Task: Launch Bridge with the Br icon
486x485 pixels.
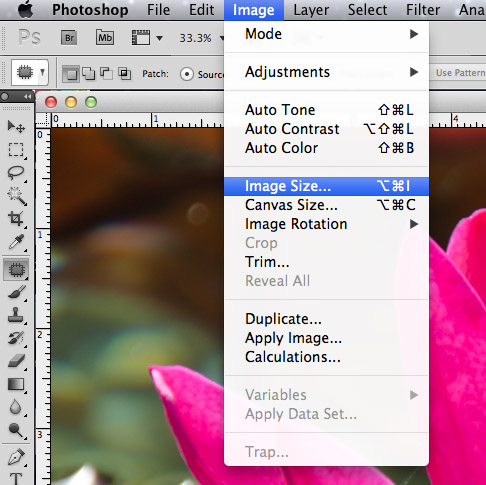Action: 69,38
